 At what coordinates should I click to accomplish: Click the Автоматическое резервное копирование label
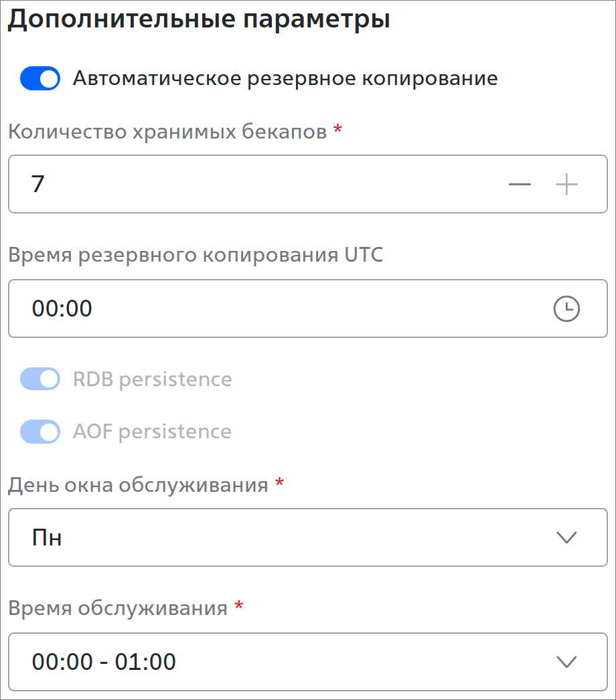pos(285,78)
